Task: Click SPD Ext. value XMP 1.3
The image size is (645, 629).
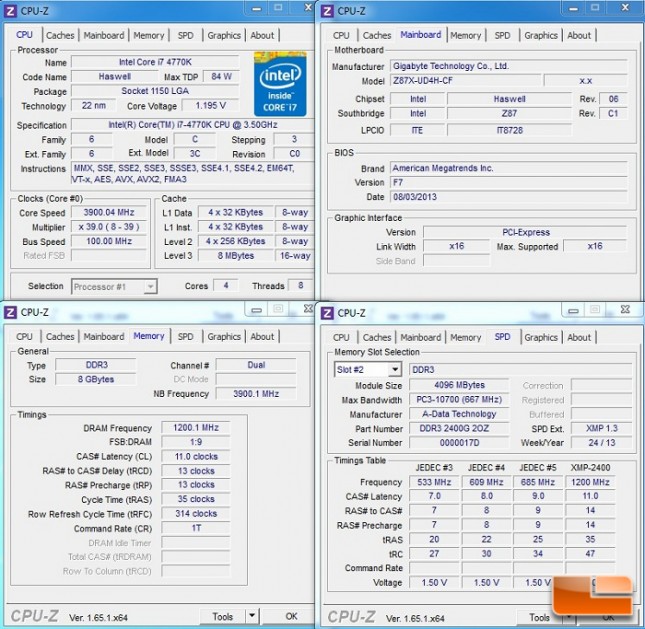Action: point(601,428)
